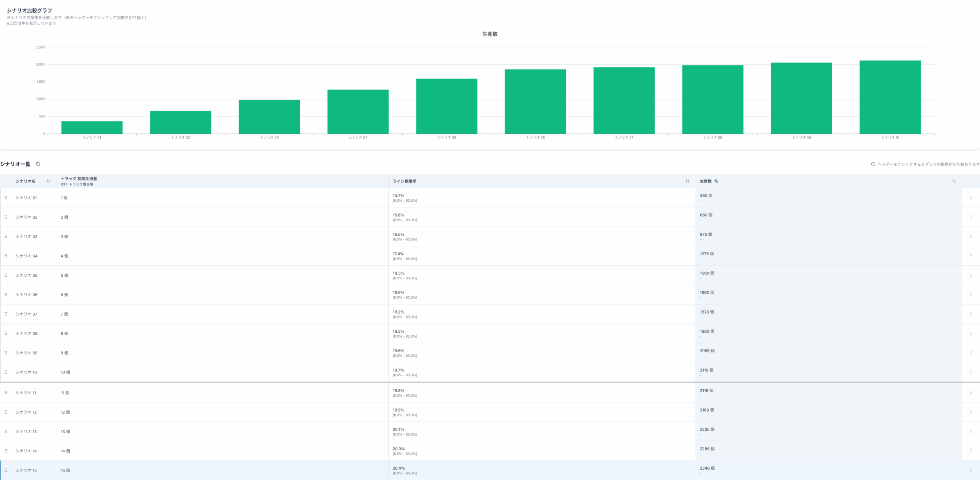The height and width of the screenshot is (480, 980).
Task: Sort by ライン稼働率 using its sort arrows
Action: 687,181
